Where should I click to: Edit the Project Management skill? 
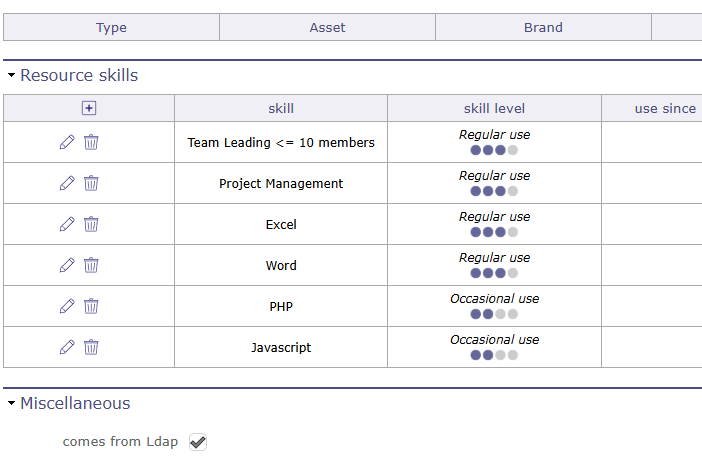(x=67, y=183)
